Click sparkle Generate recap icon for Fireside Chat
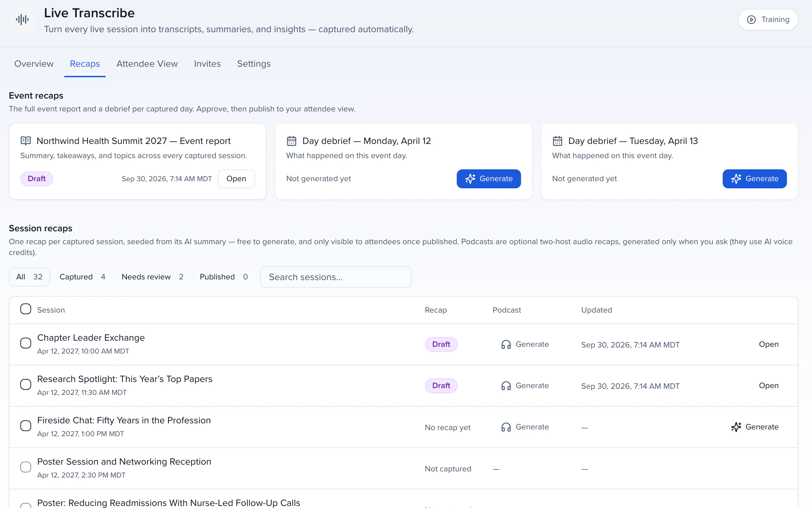Viewport: 812px width, 508px height. [736, 427]
